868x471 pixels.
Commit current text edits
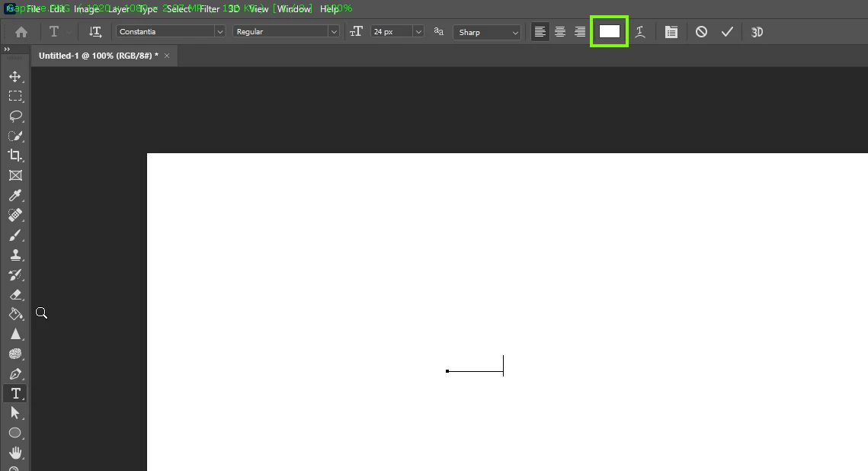[x=727, y=32]
